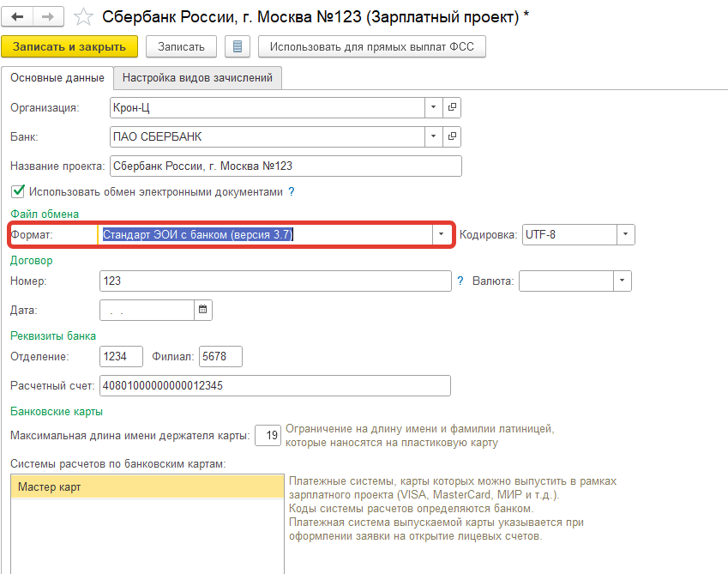Click the Записать и закрыть button
Viewport: 728px width, 574px height.
[x=70, y=46]
